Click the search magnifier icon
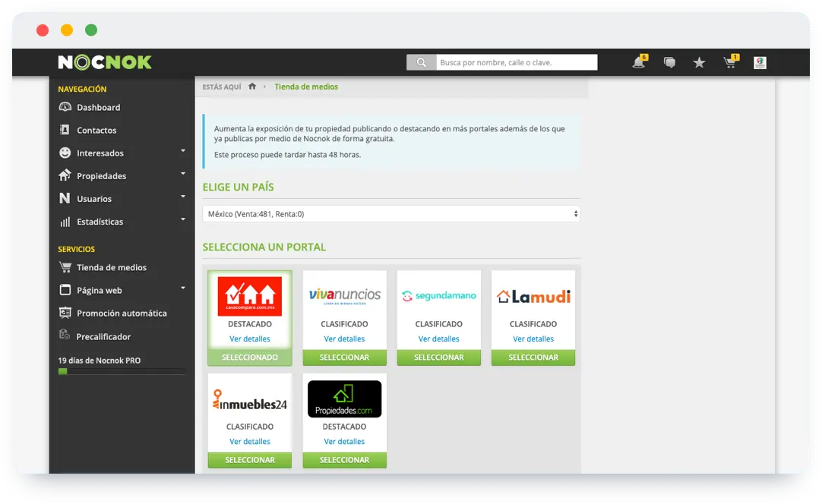The height and width of the screenshot is (504, 822). coord(421,62)
